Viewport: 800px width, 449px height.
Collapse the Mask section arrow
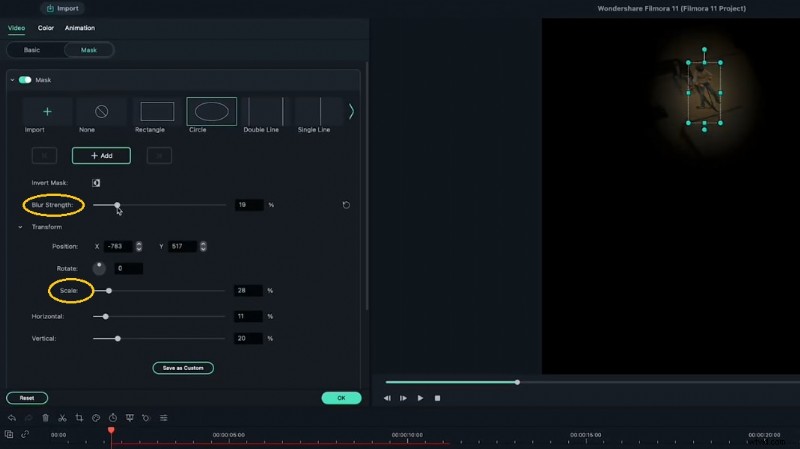point(11,80)
